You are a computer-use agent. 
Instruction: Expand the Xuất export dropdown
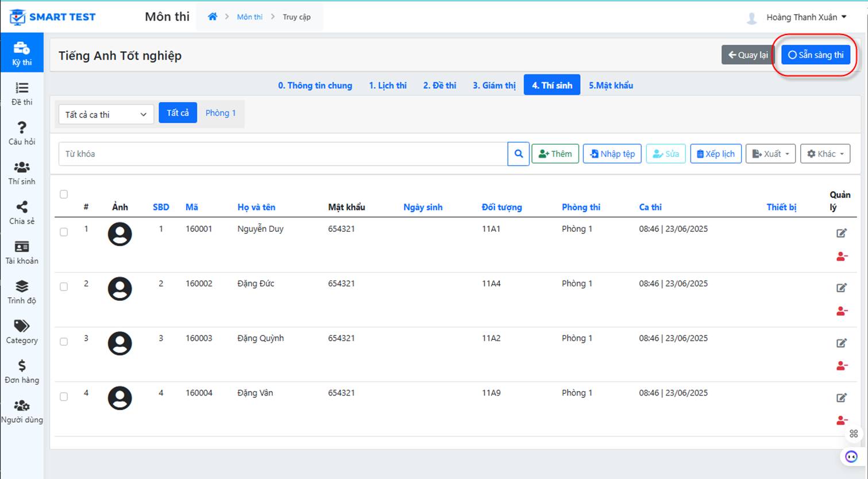[x=770, y=154]
